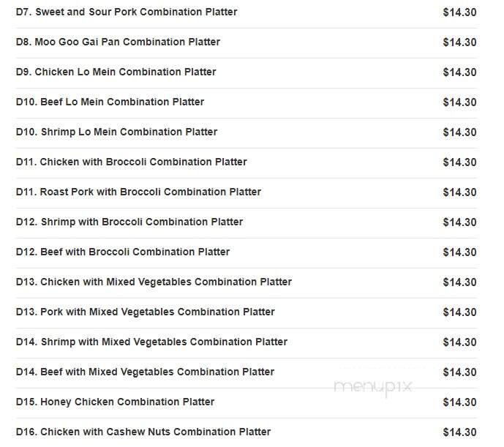Click the price of Chicken with Cashew Nuts
This screenshot has width=504, height=447.
pos(459,432)
